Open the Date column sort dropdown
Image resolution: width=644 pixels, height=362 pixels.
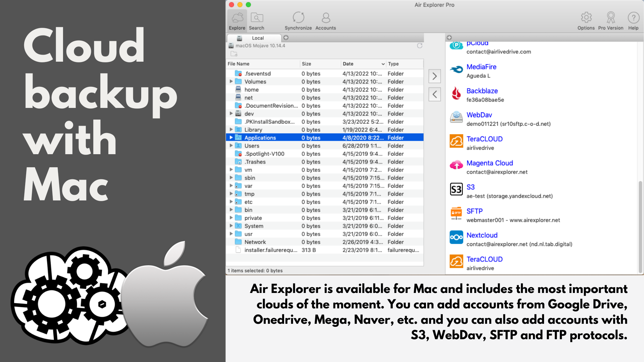pyautogui.click(x=383, y=64)
